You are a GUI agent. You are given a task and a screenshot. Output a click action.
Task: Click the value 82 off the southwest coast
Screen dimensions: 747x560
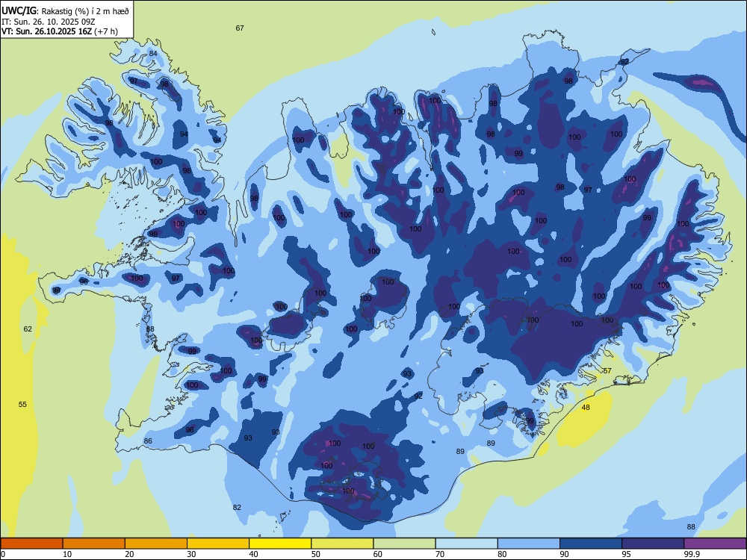coord(237,508)
